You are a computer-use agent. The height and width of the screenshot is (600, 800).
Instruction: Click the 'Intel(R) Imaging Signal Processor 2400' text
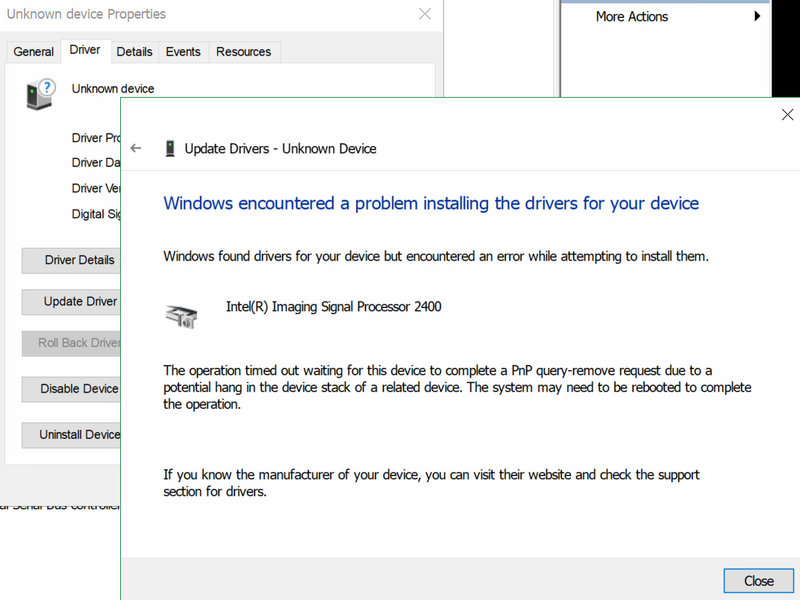click(334, 307)
